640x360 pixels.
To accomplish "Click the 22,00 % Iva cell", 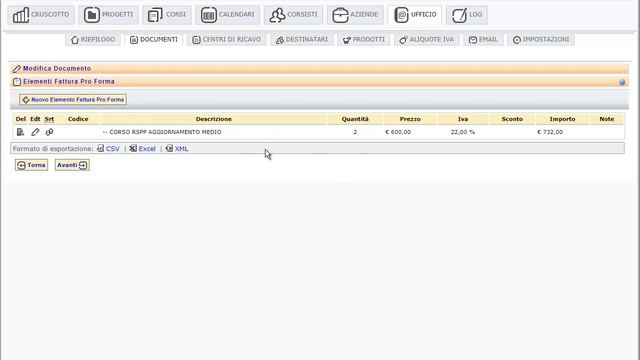I will pos(462,132).
